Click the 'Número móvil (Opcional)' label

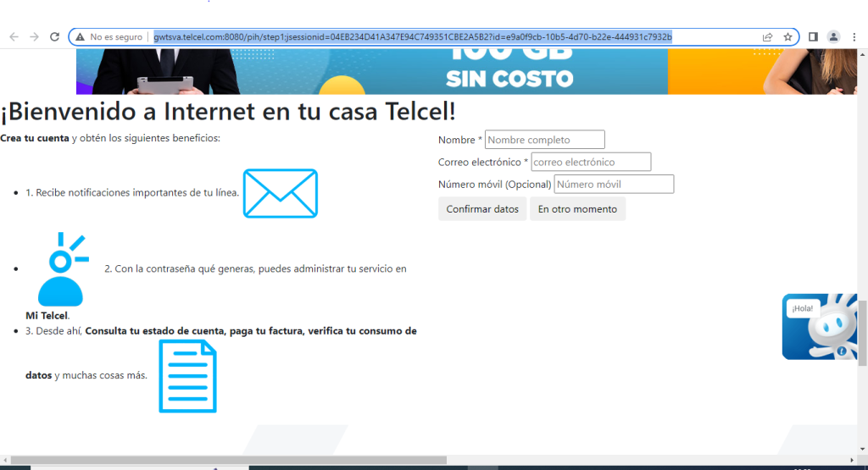(x=495, y=184)
